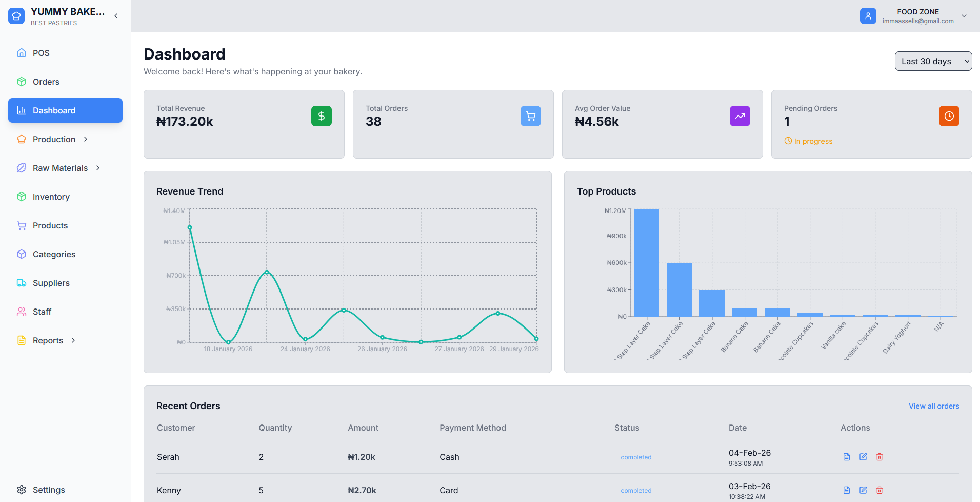Delete Serah's order with the trash icon
This screenshot has width=980, height=502.
[x=879, y=457]
